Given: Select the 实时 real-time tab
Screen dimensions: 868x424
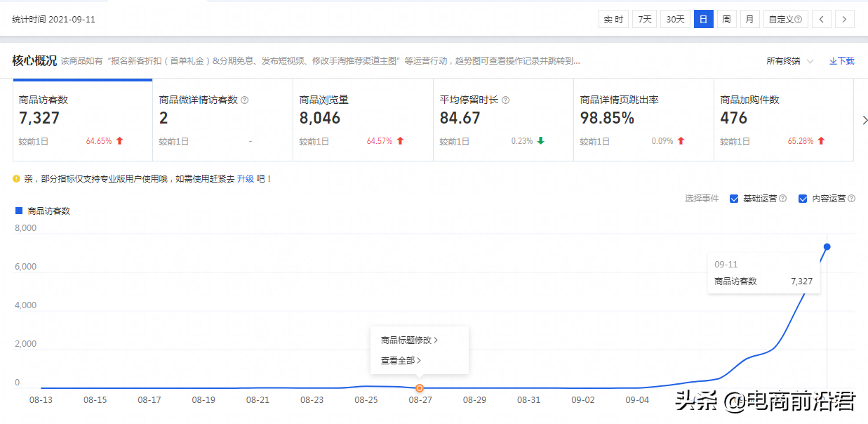Looking at the screenshot, I should click(x=613, y=19).
